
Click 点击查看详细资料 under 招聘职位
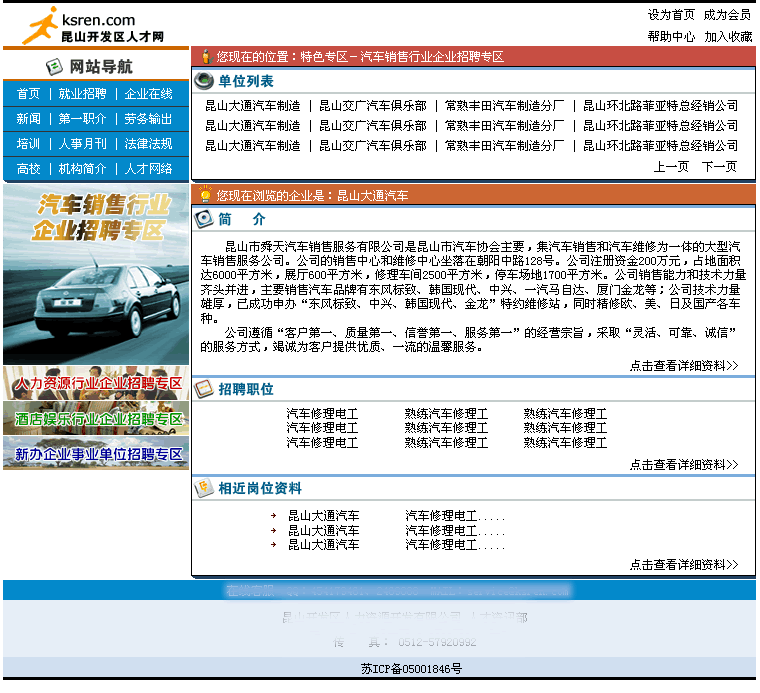[x=684, y=465]
